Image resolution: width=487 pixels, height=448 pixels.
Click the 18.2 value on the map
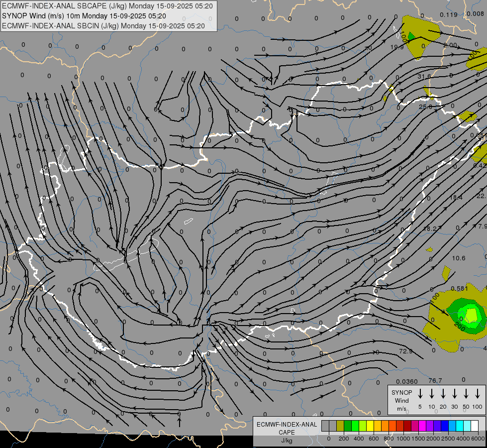coord(430,228)
